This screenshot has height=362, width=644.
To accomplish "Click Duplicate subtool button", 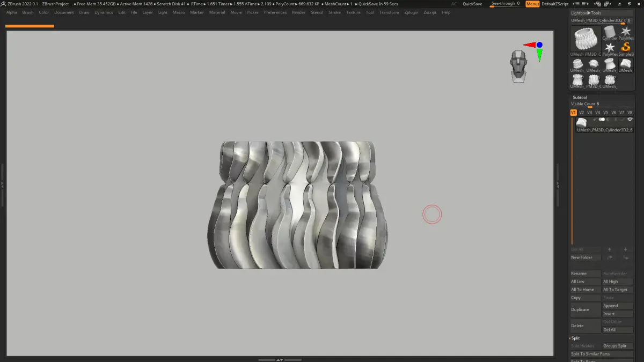I will point(586,309).
